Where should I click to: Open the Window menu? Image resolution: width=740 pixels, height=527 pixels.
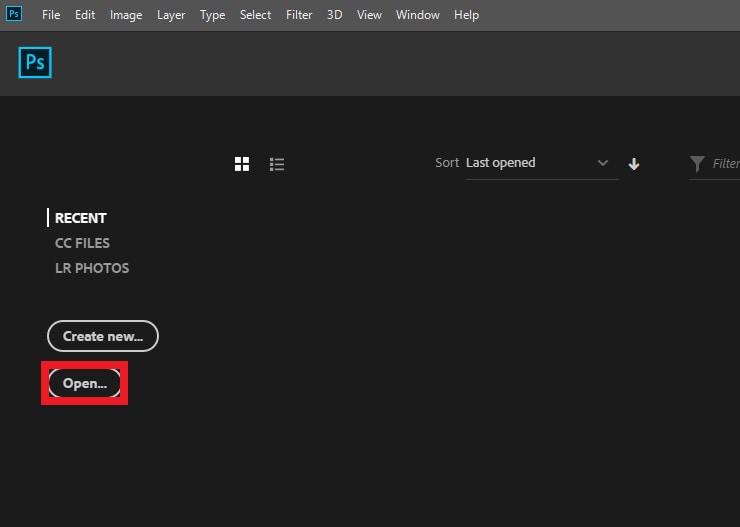(417, 15)
